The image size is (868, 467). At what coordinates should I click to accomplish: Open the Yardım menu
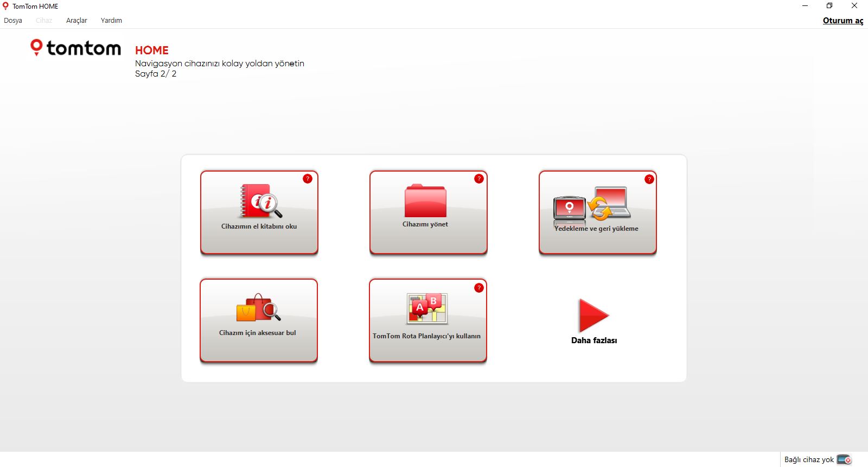[111, 21]
